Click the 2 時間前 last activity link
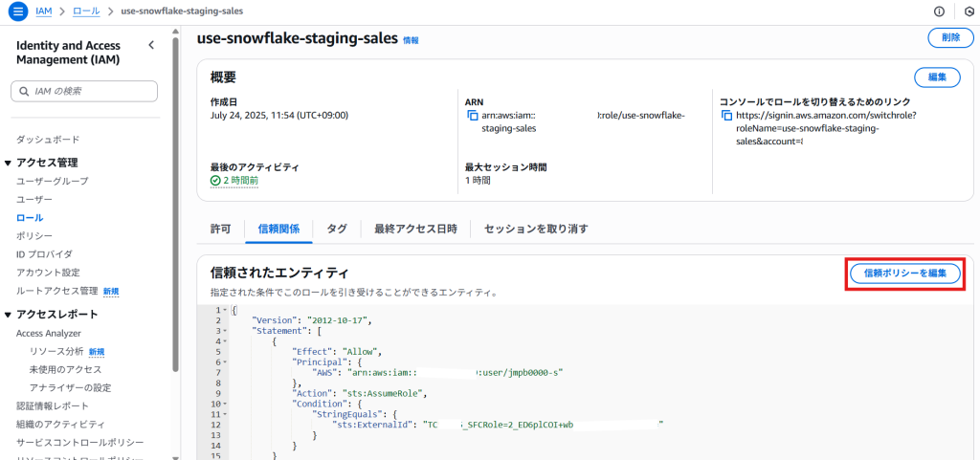The height and width of the screenshot is (460, 980). 240,181
